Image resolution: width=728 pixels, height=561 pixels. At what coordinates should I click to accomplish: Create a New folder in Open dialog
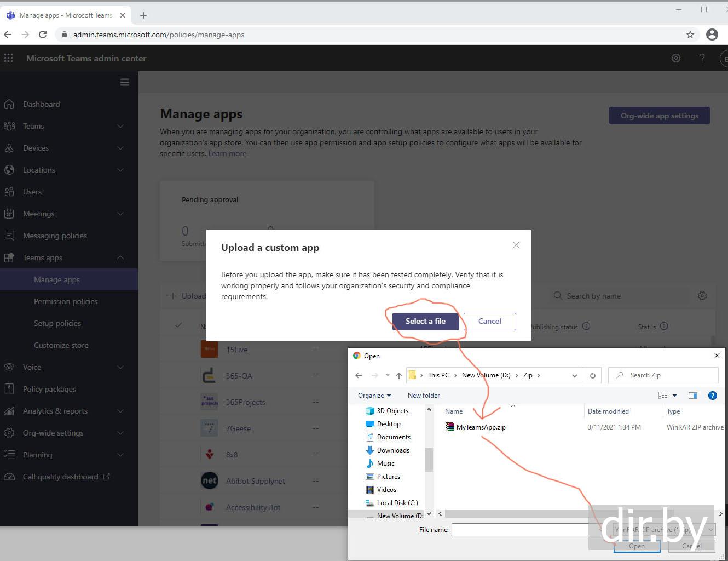click(x=424, y=396)
